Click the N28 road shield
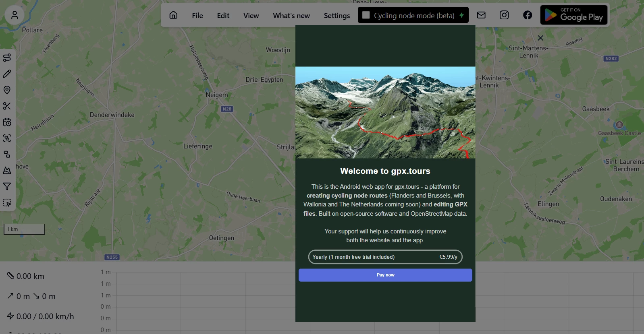Image resolution: width=644 pixels, height=334 pixels. click(x=227, y=109)
